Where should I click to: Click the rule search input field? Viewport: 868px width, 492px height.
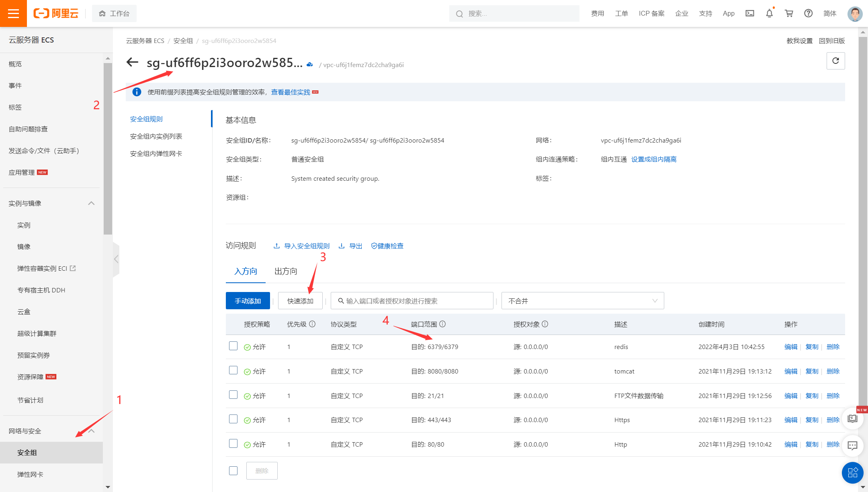coord(412,301)
